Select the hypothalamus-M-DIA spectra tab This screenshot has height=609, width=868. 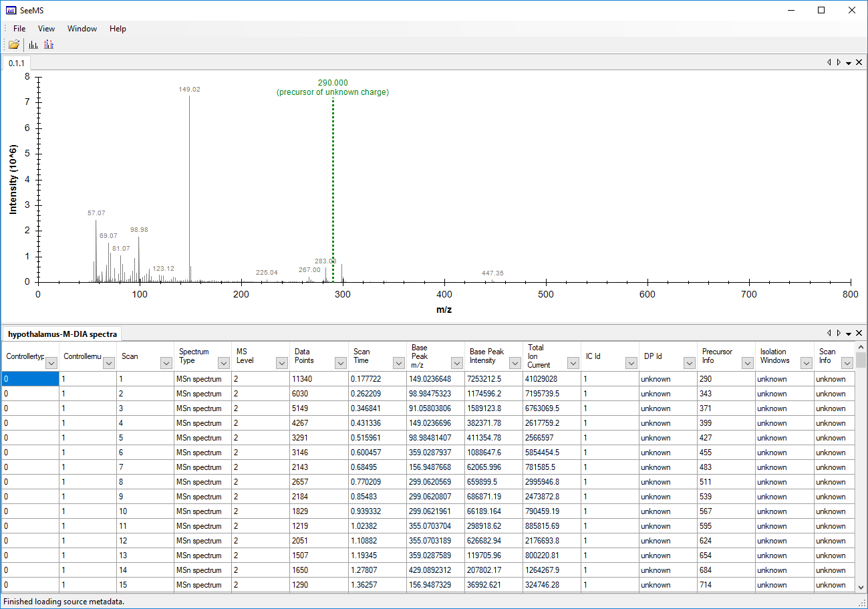(x=62, y=334)
